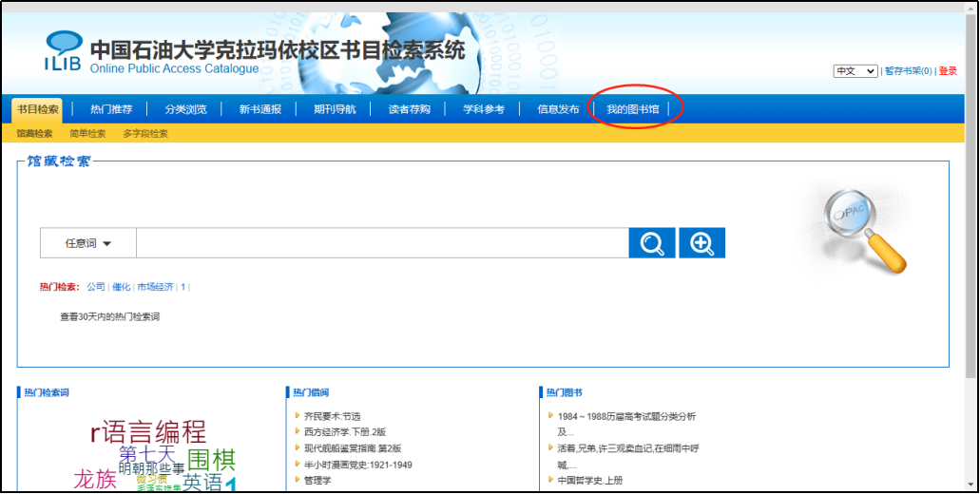Click the hot search term 市场经济

coord(155,287)
